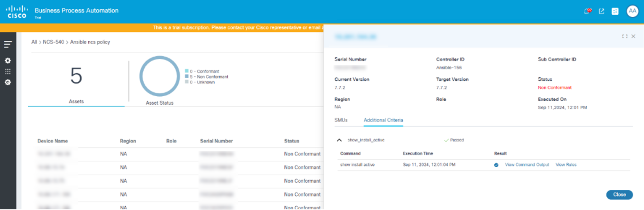
Task: Sort by Region column header
Action: tap(128, 141)
